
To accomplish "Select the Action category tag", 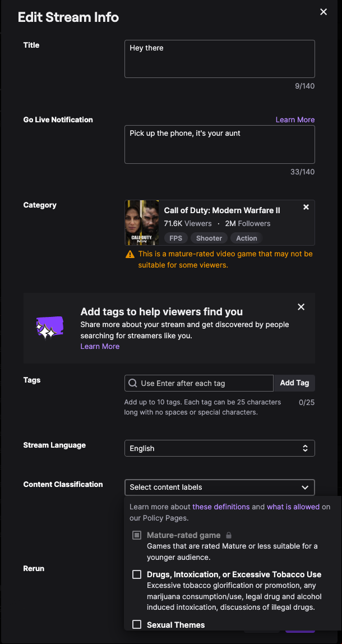I will pos(246,238).
